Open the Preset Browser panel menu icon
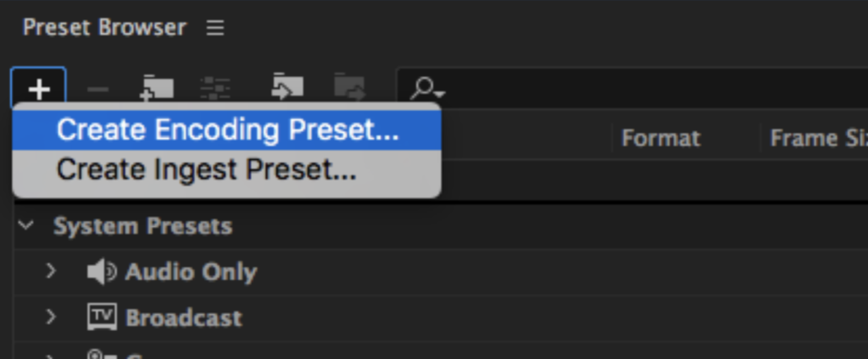868x359 pixels. [214, 28]
